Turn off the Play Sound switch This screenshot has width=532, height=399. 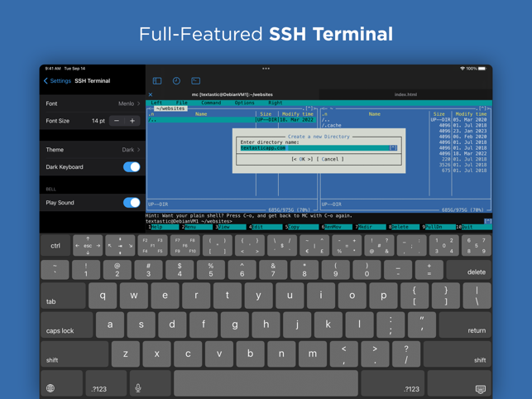pyautogui.click(x=132, y=203)
